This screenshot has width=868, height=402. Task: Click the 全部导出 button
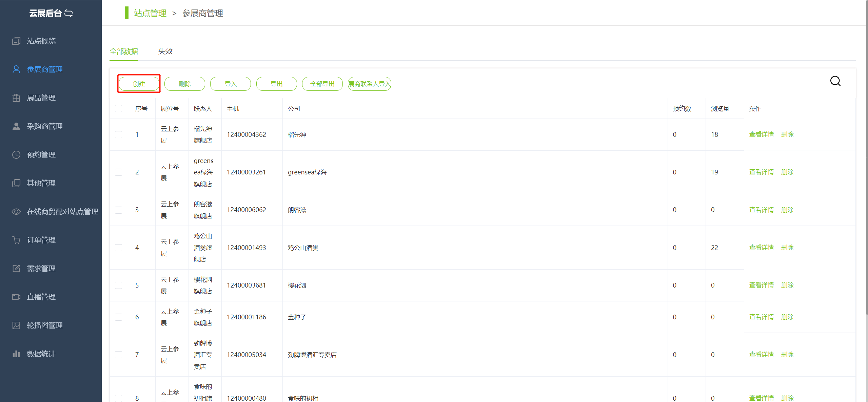point(322,84)
